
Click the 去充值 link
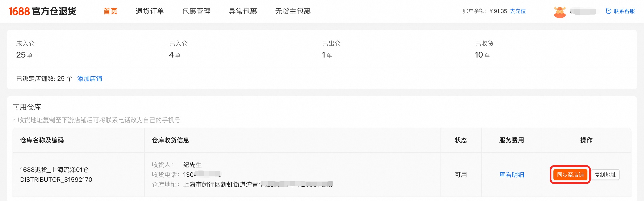(x=518, y=11)
